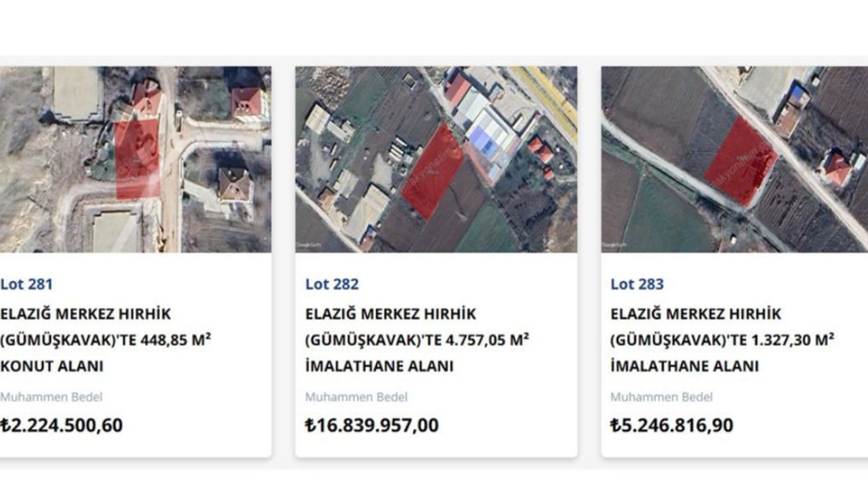
Task: Open the 448,85 m² Konut Alanı listing title
Action: pos(102,340)
